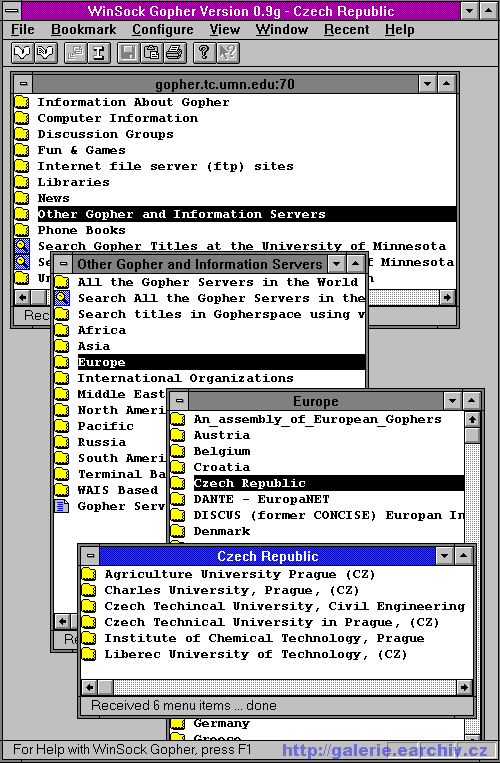This screenshot has width=500, height=763.
Task: Select Germany entry in Europe window
Action: pos(221,724)
